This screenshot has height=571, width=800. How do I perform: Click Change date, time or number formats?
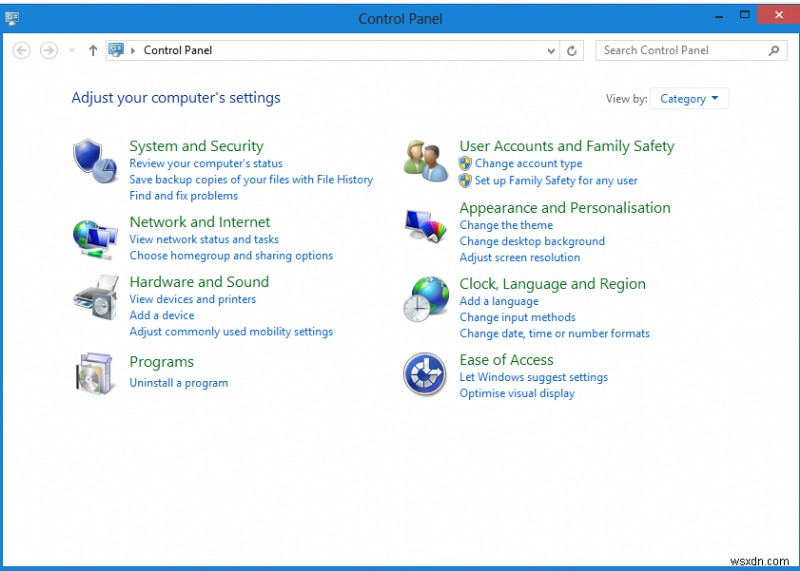(555, 334)
